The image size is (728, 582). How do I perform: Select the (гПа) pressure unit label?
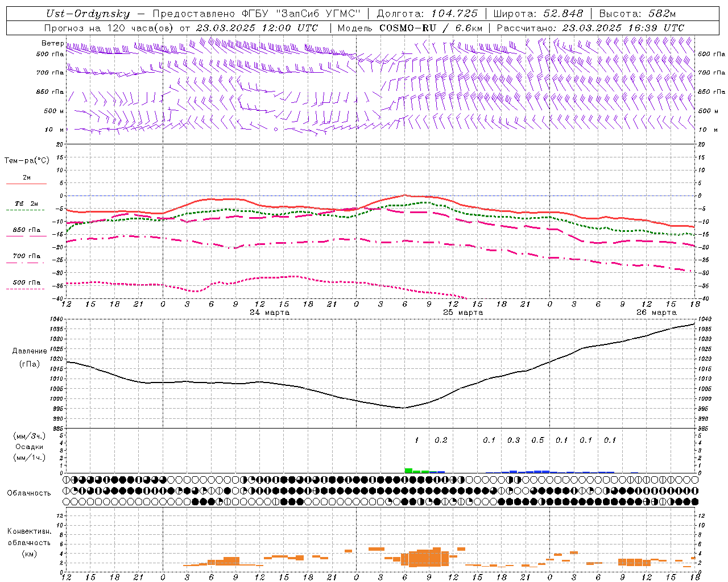(x=30, y=364)
